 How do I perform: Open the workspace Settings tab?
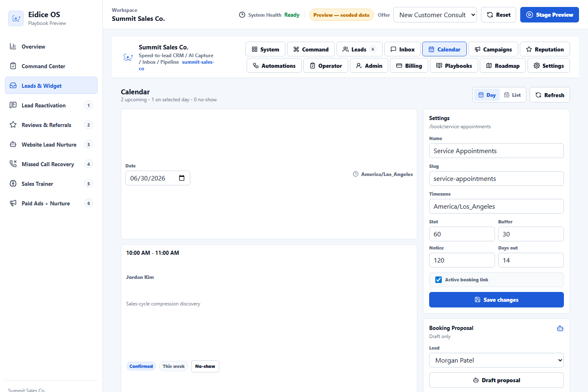pos(549,66)
